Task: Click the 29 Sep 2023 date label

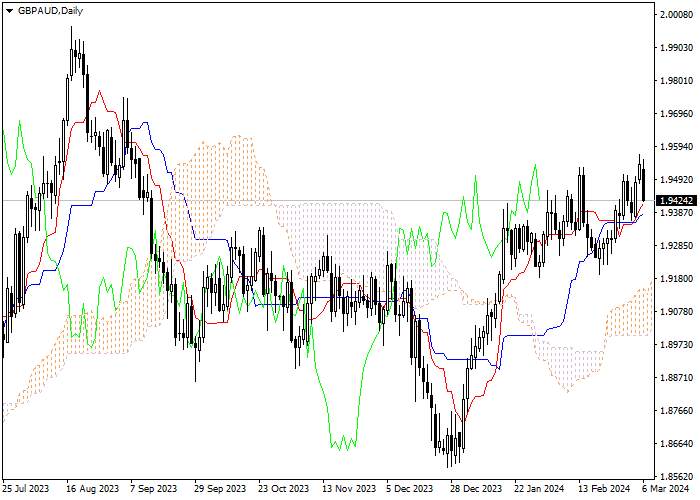Action: point(220,488)
